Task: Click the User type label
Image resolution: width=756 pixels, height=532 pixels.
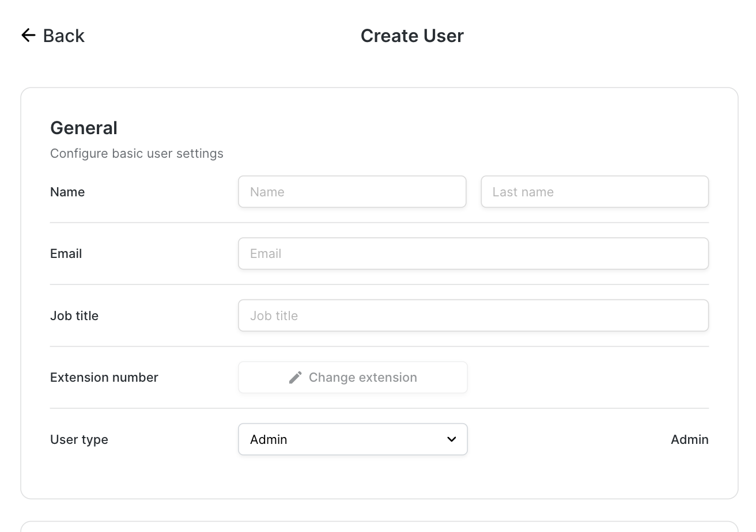Action: 79,440
